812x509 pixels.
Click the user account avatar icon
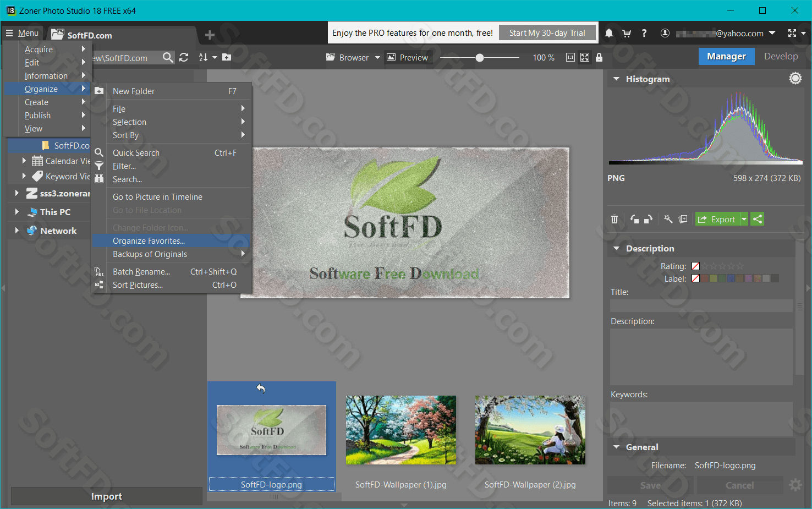(665, 33)
